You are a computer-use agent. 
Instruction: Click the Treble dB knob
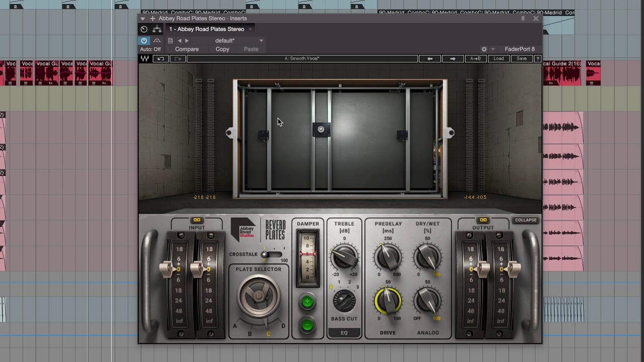click(344, 257)
